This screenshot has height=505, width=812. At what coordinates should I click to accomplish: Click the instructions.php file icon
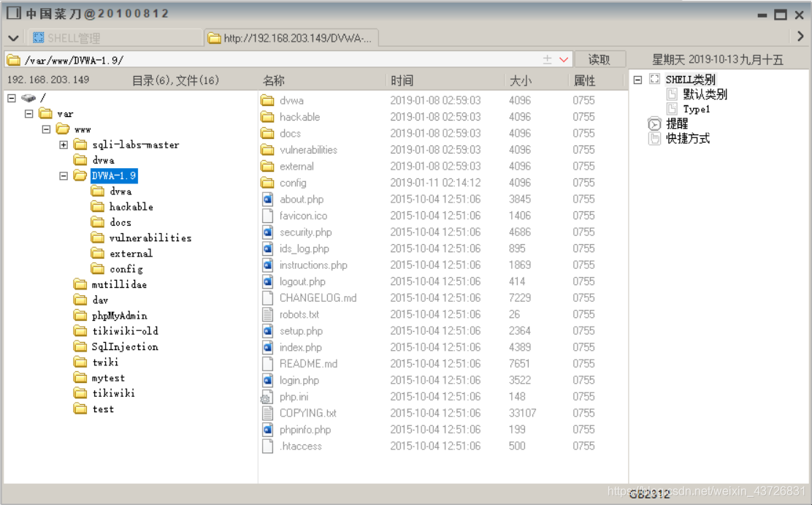click(268, 265)
